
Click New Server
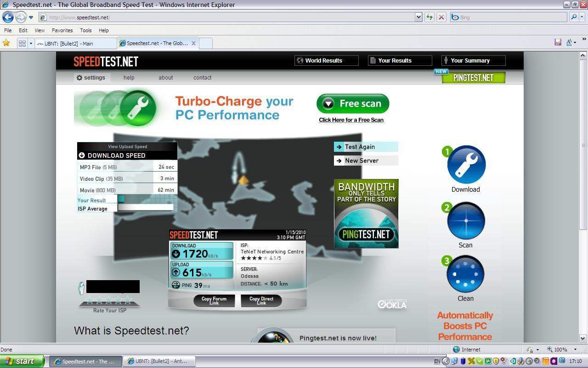tap(366, 161)
